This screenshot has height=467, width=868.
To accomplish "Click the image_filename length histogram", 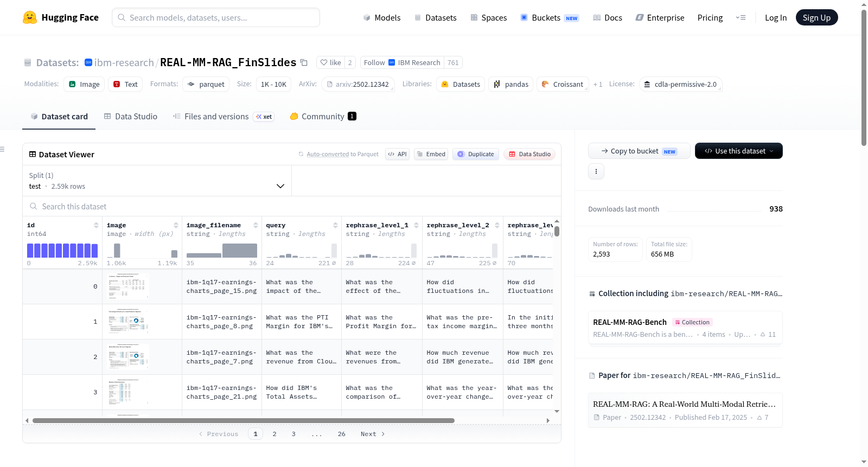I will tap(222, 250).
